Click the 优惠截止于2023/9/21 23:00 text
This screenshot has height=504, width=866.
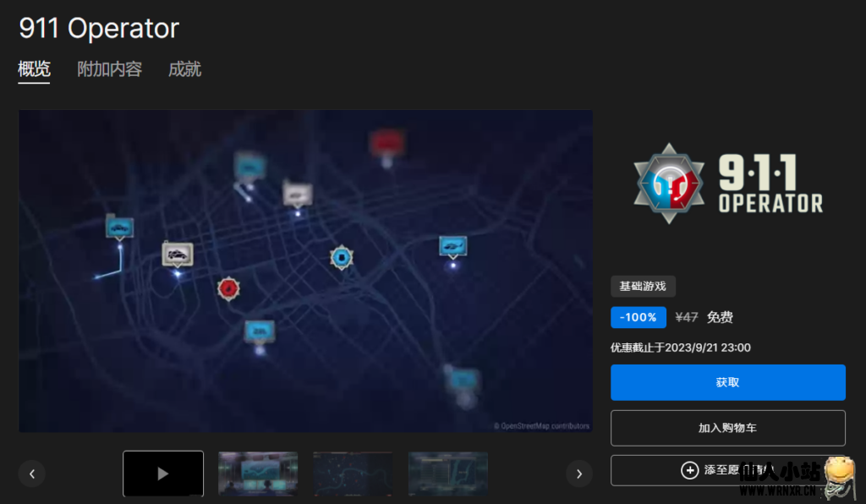pos(681,348)
